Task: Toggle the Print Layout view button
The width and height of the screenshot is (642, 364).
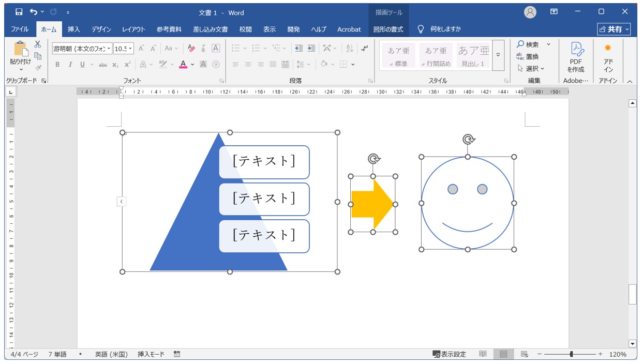Action: [x=503, y=354]
